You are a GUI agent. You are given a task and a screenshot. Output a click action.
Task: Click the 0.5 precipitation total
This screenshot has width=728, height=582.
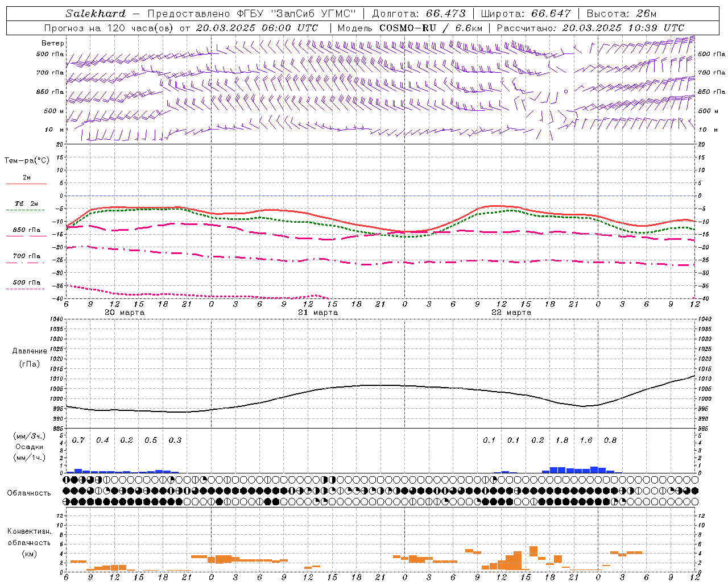pos(151,440)
